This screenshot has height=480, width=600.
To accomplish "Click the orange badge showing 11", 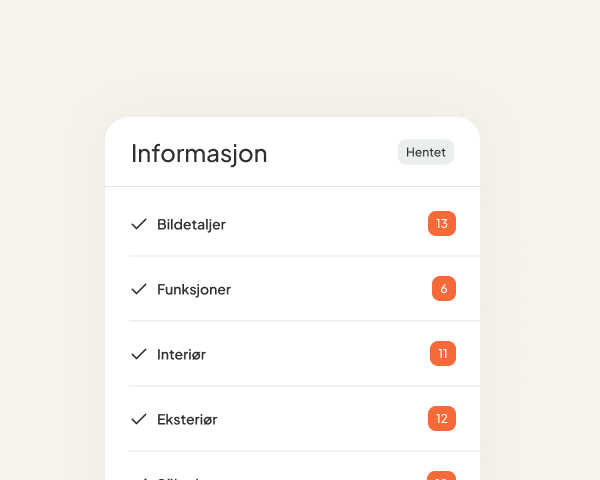I will click(442, 354).
